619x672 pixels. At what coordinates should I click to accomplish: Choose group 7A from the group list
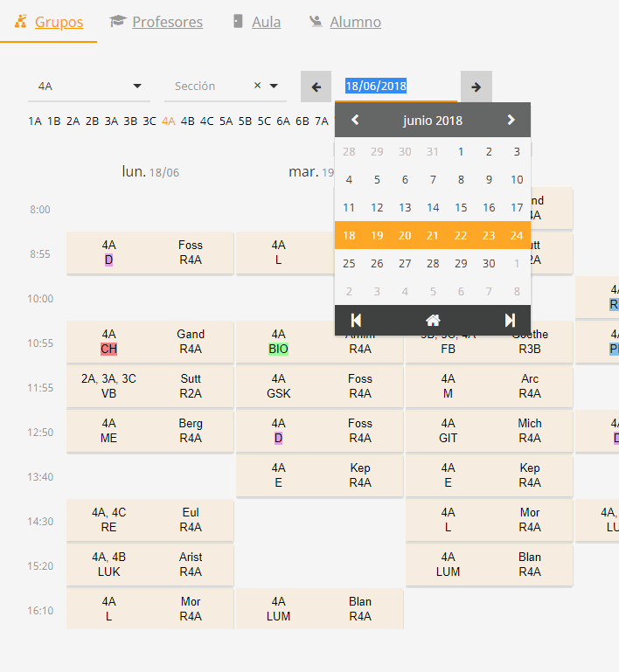tap(322, 121)
